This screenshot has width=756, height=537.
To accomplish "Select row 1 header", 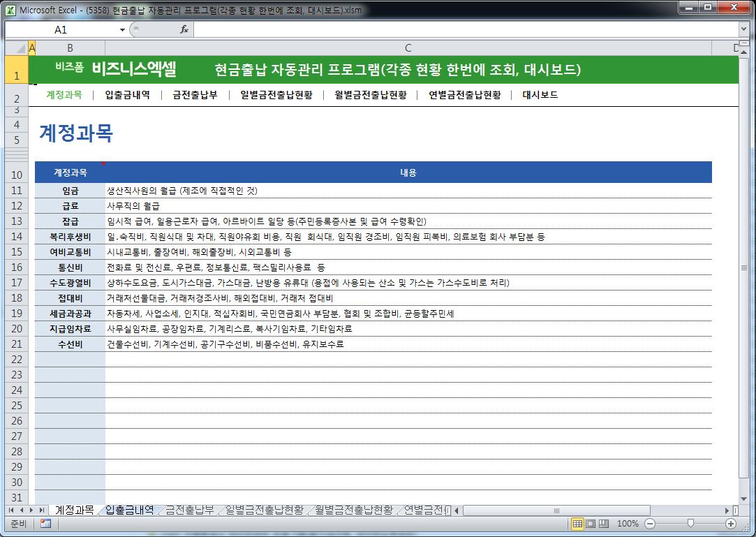I will 17,70.
